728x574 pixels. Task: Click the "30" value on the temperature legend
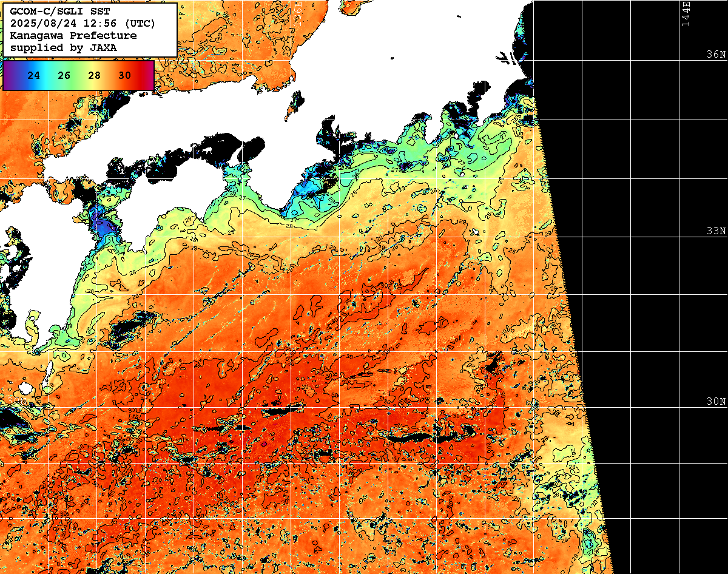(124, 76)
